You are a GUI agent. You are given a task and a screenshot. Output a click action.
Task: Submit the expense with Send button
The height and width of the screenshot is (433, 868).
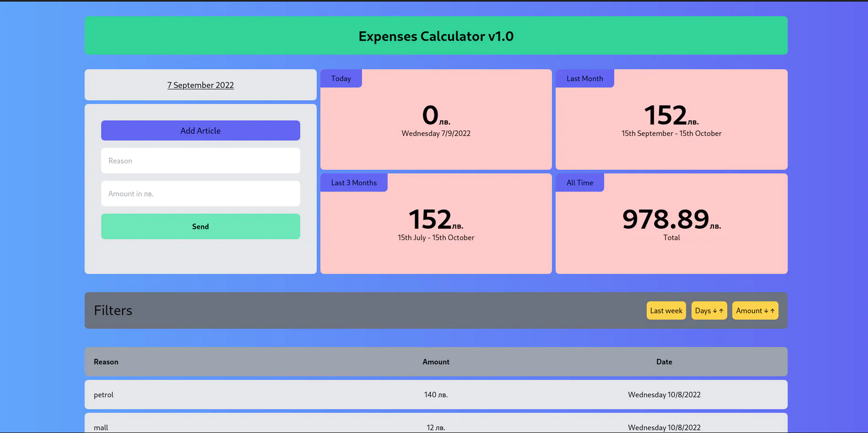[200, 227]
